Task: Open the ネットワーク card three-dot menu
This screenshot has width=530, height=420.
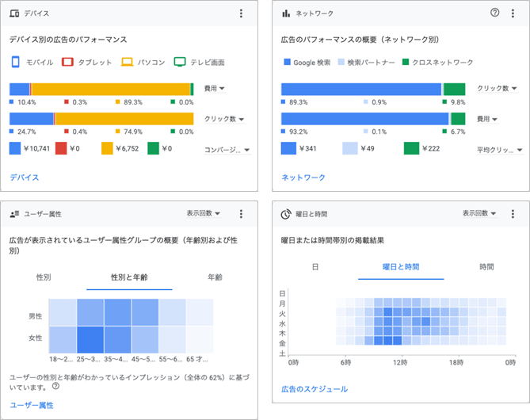Action: coord(513,13)
